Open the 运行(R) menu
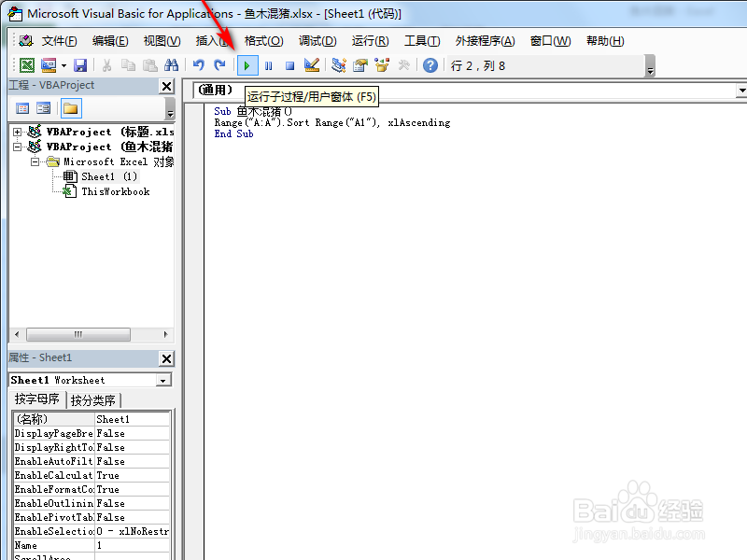 (x=370, y=41)
